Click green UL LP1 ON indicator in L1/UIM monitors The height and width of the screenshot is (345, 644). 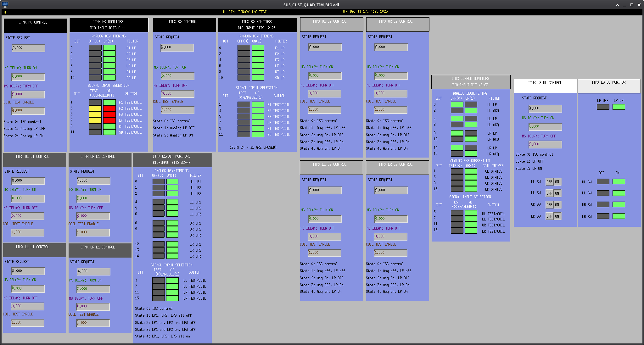(172, 181)
